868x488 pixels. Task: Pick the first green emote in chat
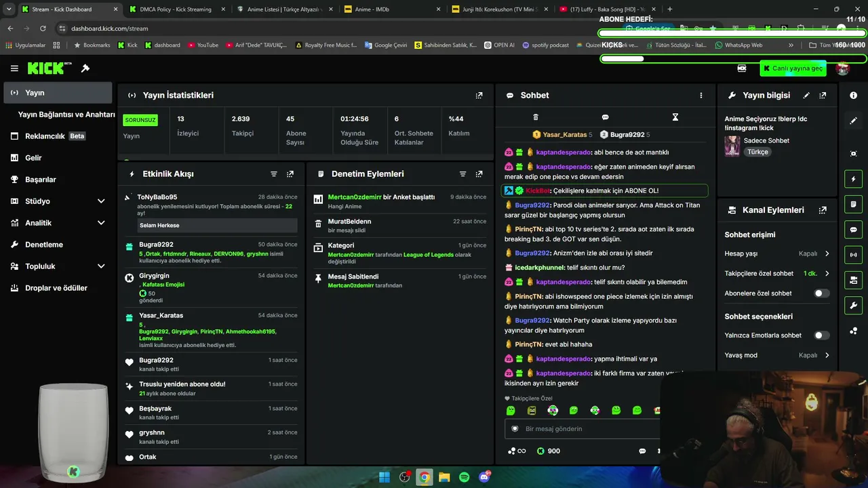click(511, 411)
